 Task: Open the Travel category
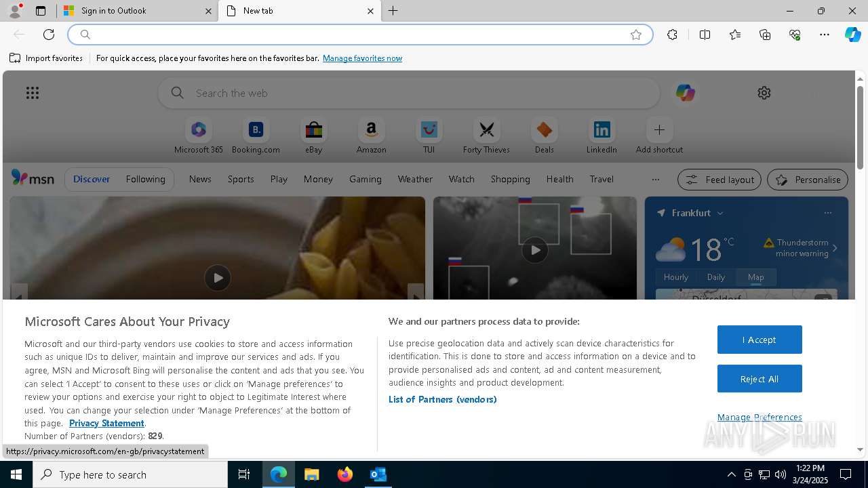point(601,179)
